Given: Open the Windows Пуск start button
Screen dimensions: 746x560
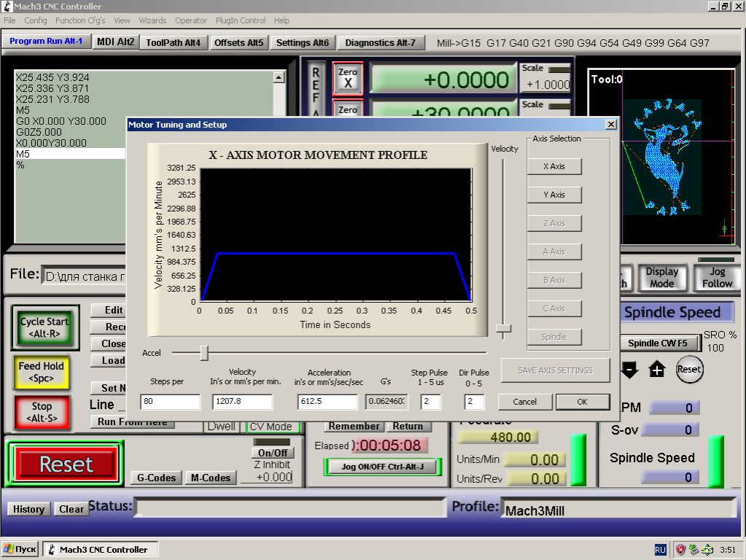Looking at the screenshot, I should point(20,549).
